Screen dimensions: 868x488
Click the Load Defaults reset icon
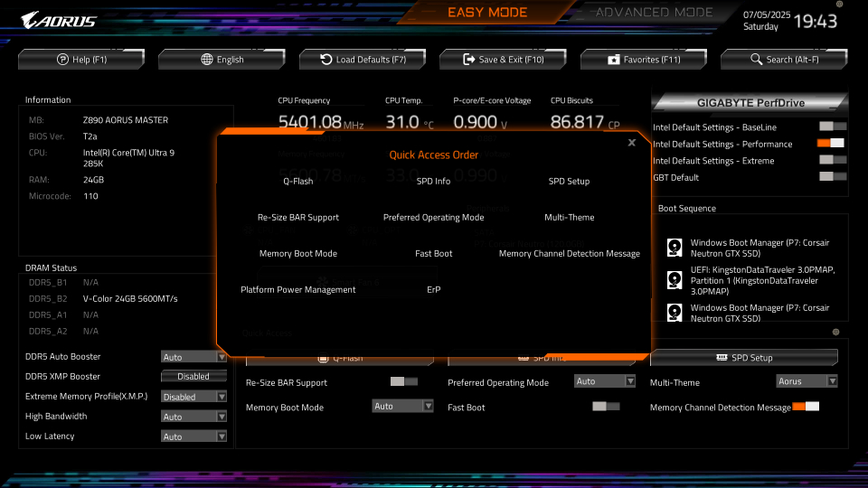326,60
